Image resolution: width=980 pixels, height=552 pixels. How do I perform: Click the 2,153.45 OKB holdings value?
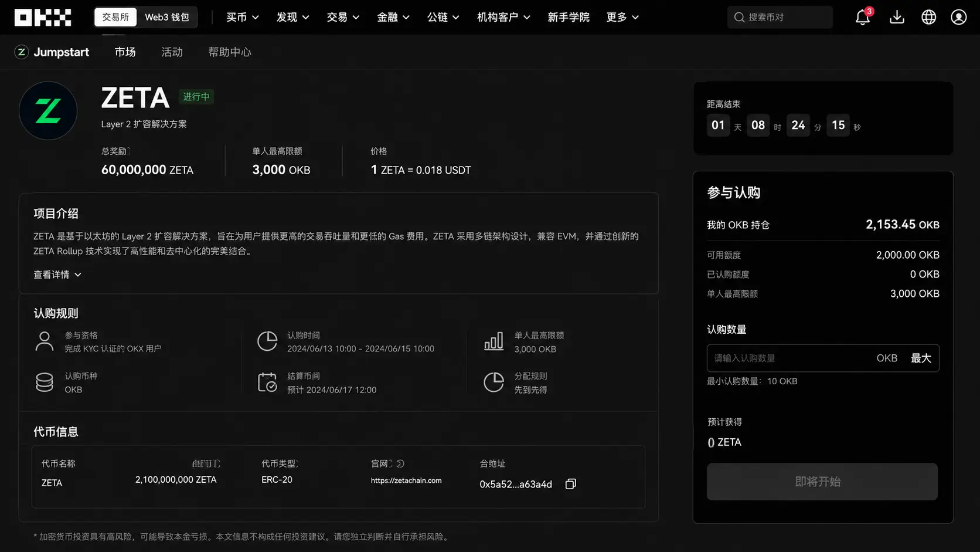903,225
